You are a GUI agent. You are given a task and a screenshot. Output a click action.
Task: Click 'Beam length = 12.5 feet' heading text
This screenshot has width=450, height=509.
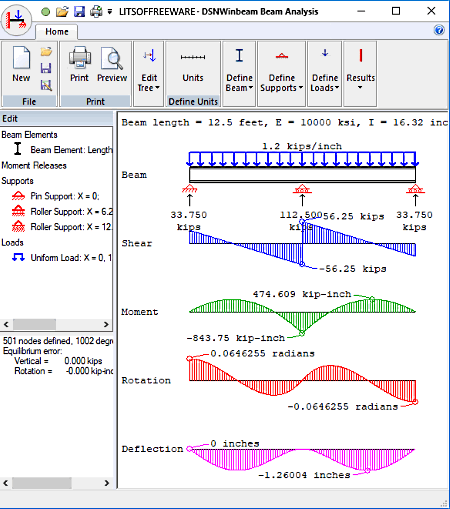[194, 122]
